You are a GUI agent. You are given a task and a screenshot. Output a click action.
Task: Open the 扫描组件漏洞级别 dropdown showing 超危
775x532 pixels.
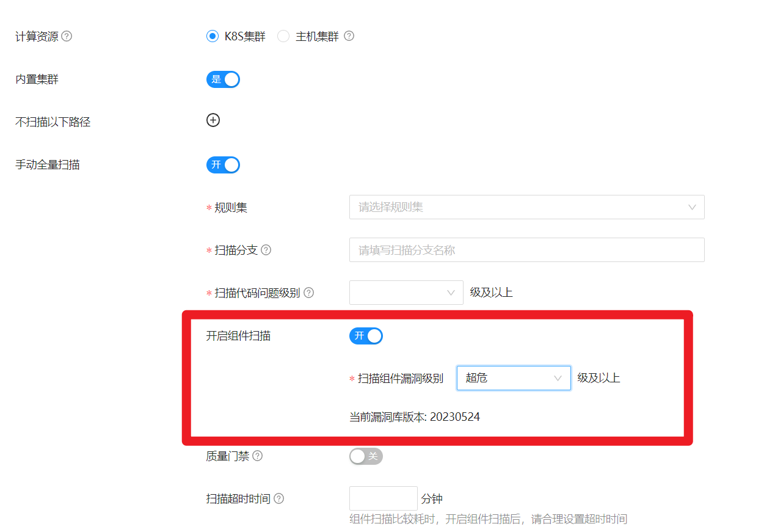tap(513, 377)
